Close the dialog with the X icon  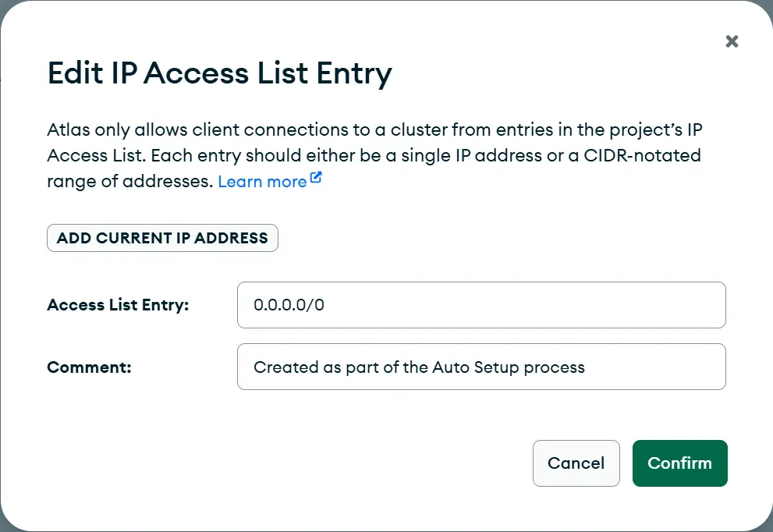click(x=732, y=41)
